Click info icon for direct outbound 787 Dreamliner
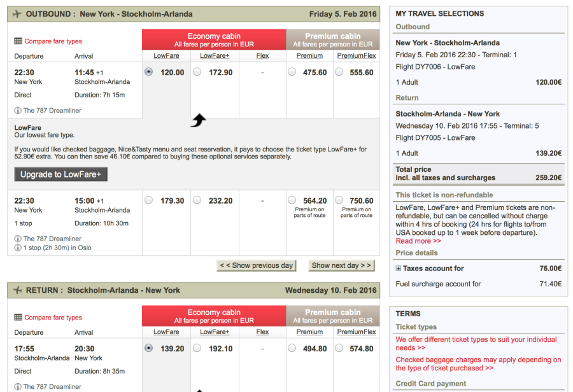 [18, 111]
